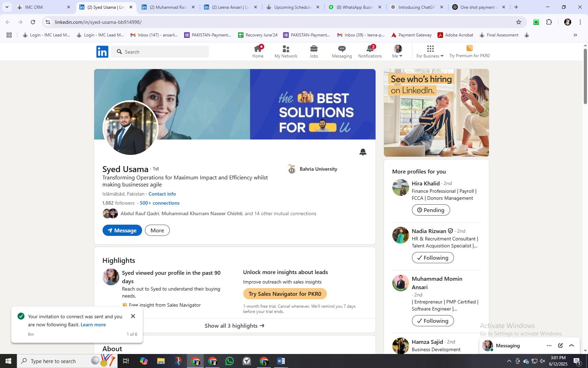Reload the current page
The image size is (588, 368).
[33, 22]
